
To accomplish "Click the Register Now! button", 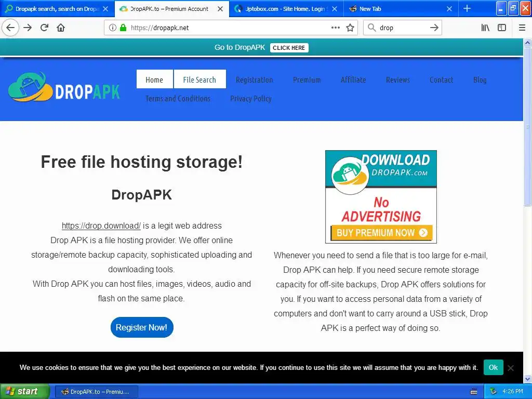I will click(142, 327).
